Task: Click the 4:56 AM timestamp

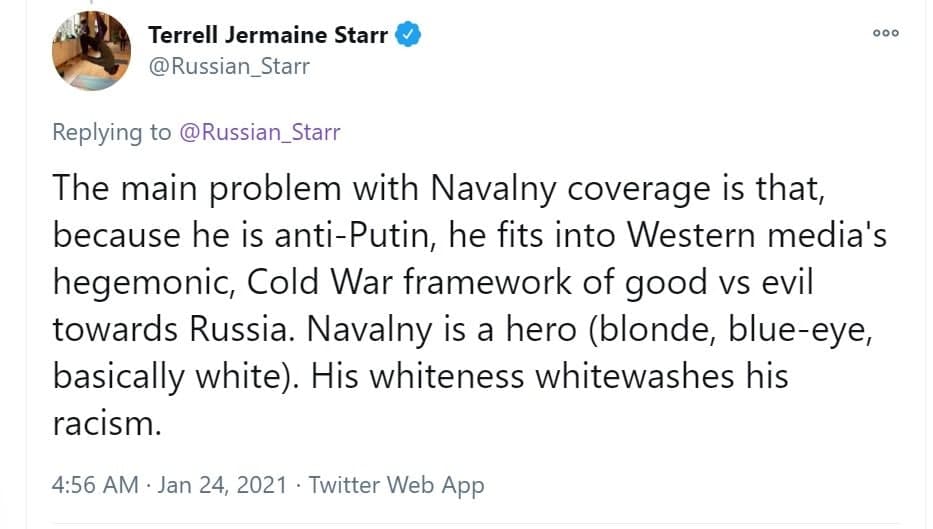Action: click(95, 485)
